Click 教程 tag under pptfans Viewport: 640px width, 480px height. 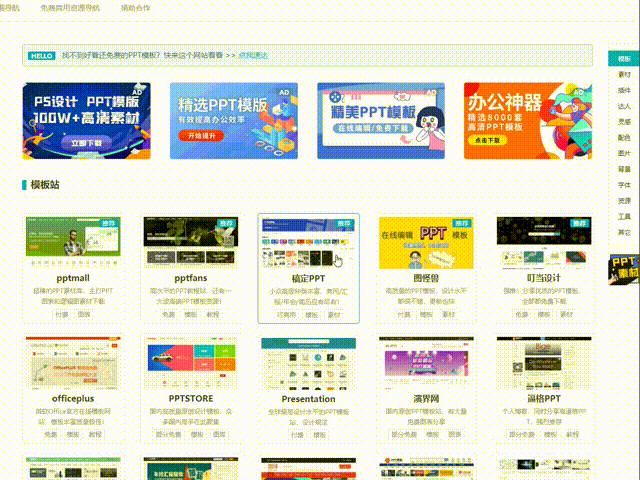pos(213,315)
